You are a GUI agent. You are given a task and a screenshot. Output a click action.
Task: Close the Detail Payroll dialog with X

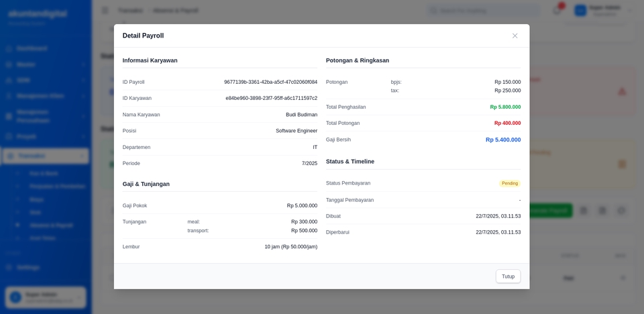(515, 36)
